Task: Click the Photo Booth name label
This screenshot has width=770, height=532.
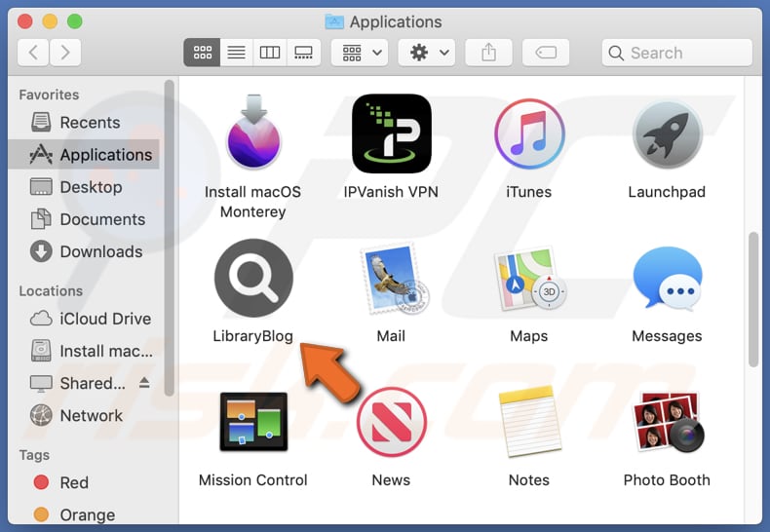Action: coord(667,480)
